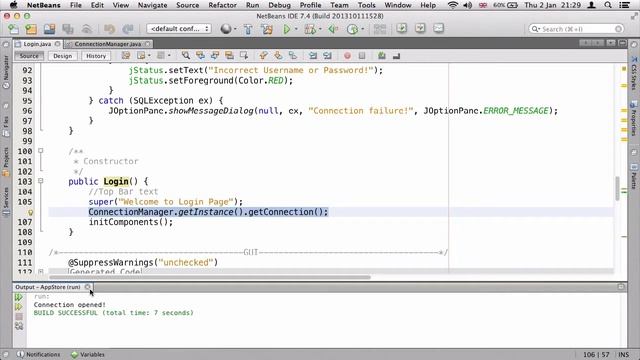Viewport: 640px width, 360px height.
Task: Click the Stop icon in Output panel
Action: (x=19, y=317)
